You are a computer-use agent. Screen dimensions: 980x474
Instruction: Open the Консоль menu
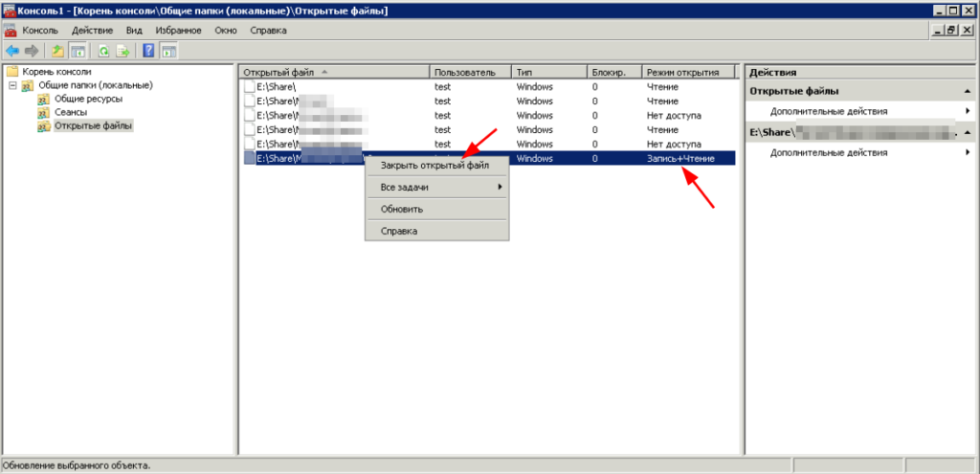(40, 30)
